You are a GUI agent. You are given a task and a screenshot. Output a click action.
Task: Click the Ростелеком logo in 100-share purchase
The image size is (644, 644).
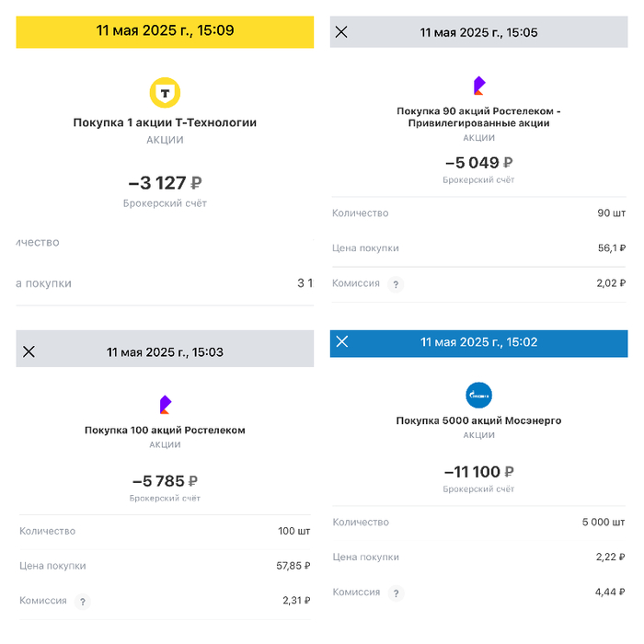tap(166, 405)
